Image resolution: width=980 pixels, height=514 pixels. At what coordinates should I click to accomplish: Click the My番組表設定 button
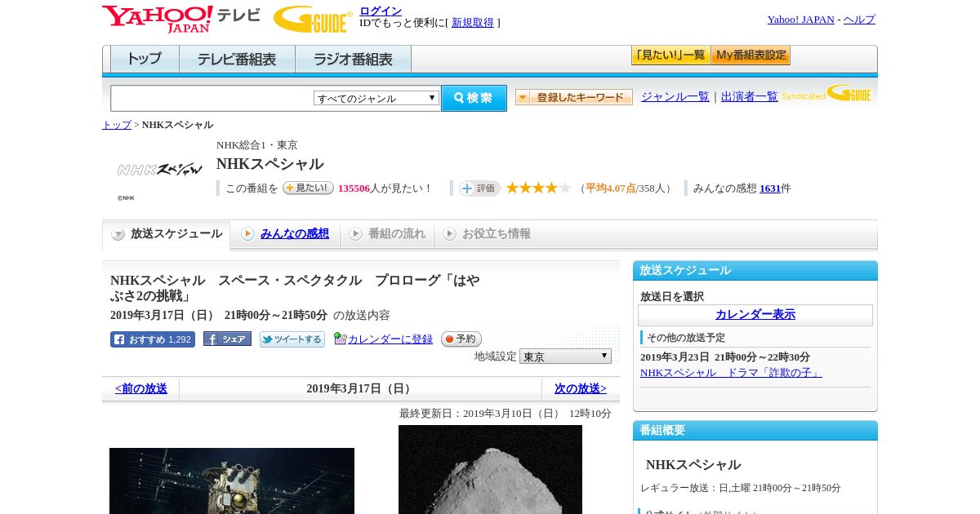pyautogui.click(x=751, y=55)
